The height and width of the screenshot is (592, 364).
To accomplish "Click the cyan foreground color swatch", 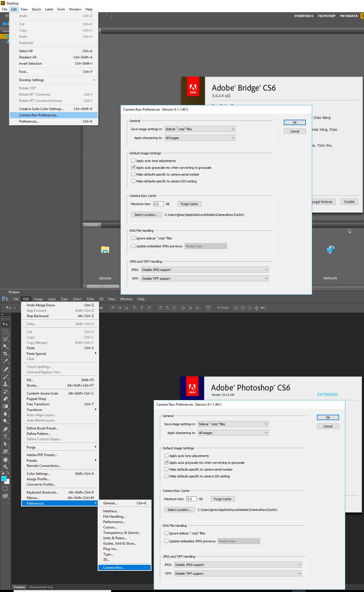I will coord(4,479).
